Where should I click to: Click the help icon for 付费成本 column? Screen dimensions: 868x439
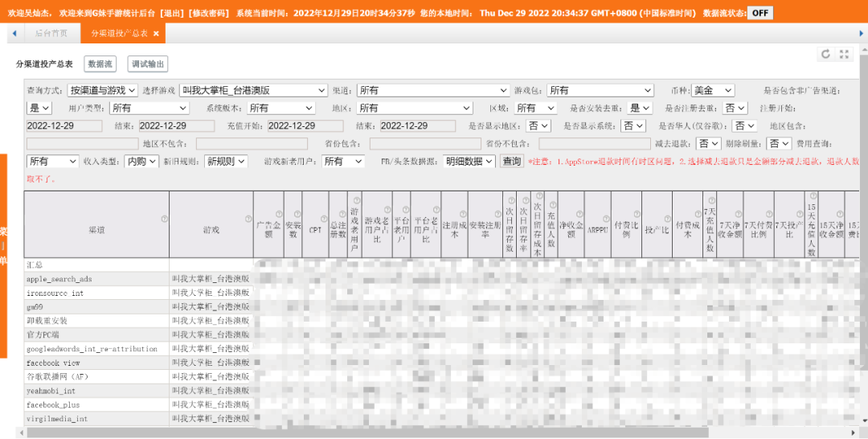click(698, 214)
